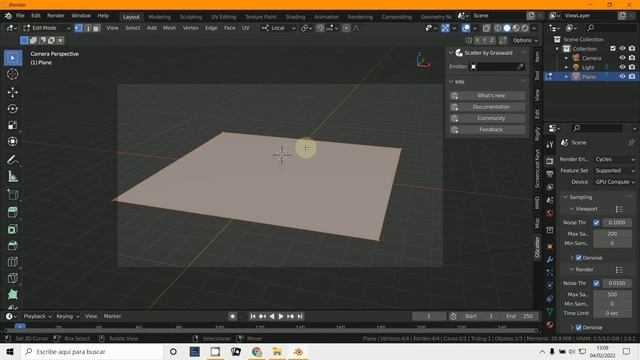Select Material Preview viewport shading

[516, 28]
